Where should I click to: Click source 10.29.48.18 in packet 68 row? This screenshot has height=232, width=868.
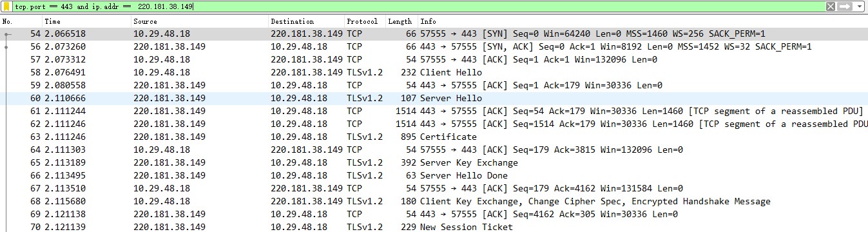[x=162, y=201]
